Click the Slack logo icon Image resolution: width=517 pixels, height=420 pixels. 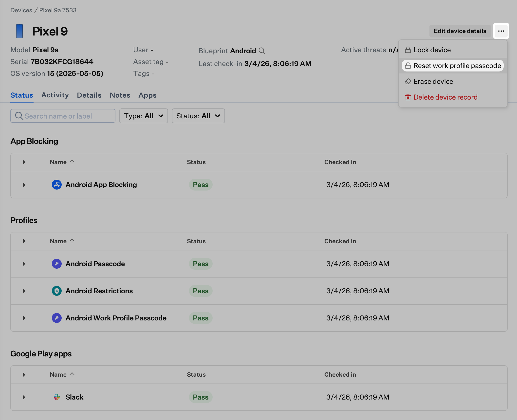[57, 397]
